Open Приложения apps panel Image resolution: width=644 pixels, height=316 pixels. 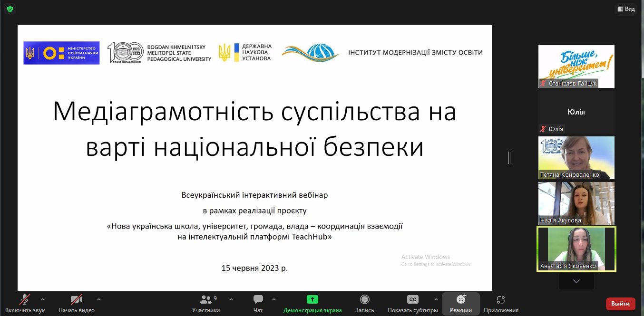[x=500, y=303]
